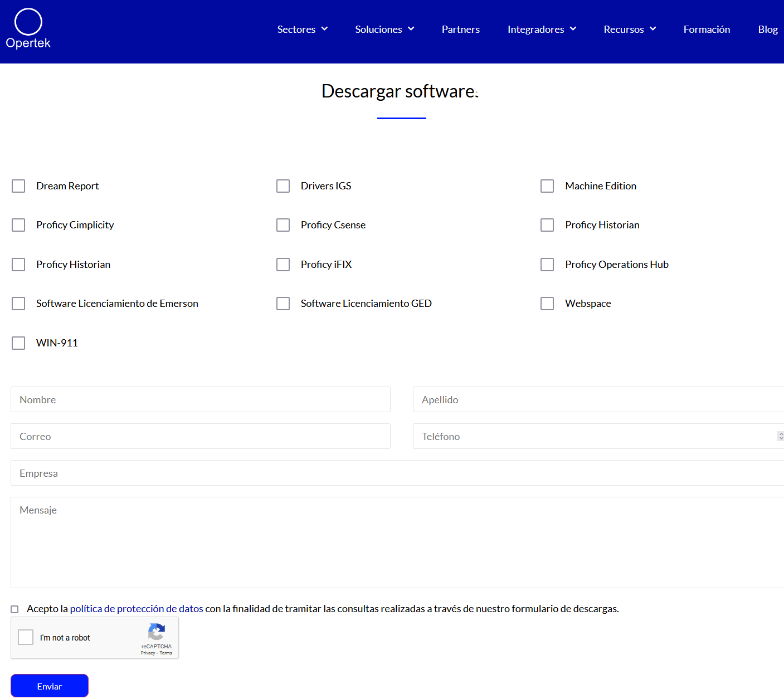Focus the Empresa input field

(397, 473)
